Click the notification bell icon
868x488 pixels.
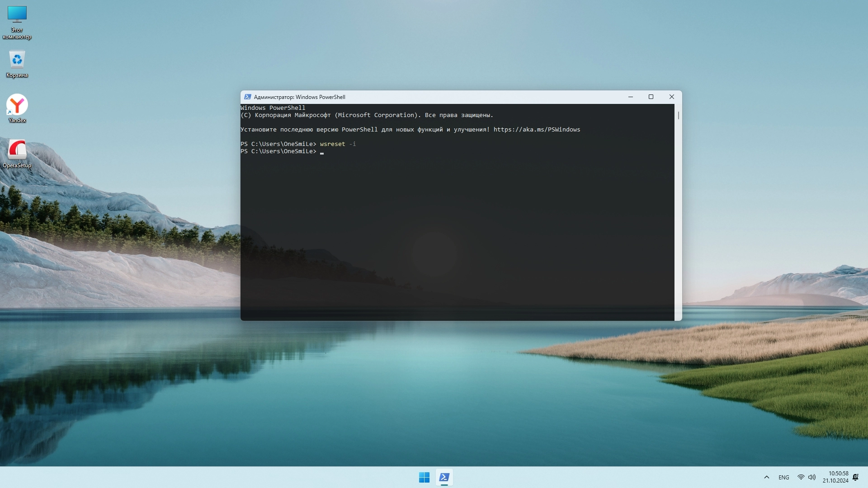tap(855, 477)
